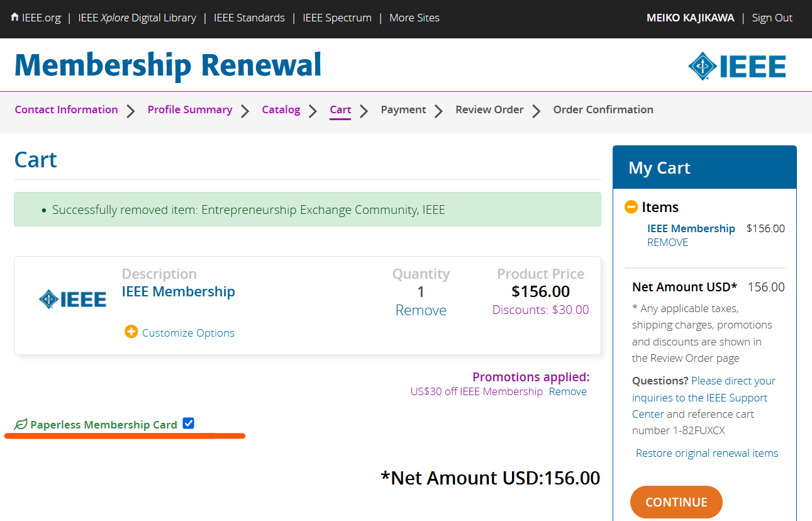Collapse Items with orange minus icon
This screenshot has width=812, height=521.
tap(631, 206)
